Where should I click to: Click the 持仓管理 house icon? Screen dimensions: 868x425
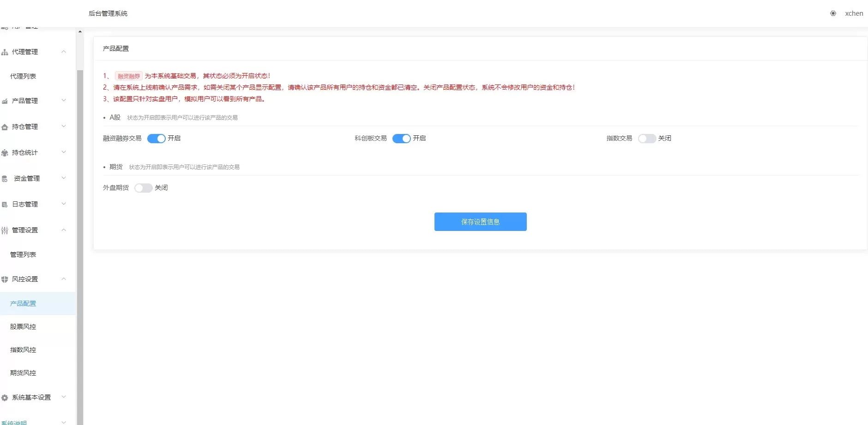coord(5,127)
